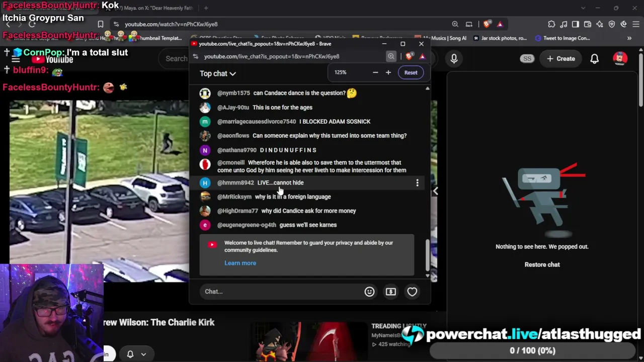
Task: Click the @MrRicksym chat username
Action: click(x=234, y=197)
